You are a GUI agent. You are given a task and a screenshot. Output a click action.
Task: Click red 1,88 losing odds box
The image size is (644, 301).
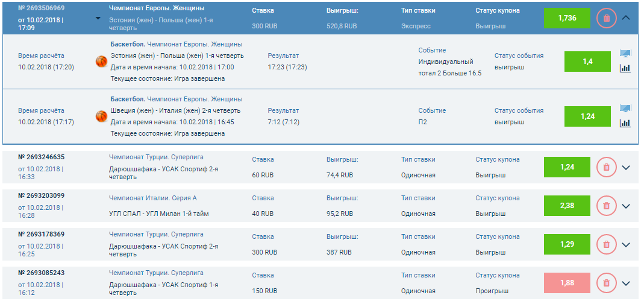pos(567,283)
